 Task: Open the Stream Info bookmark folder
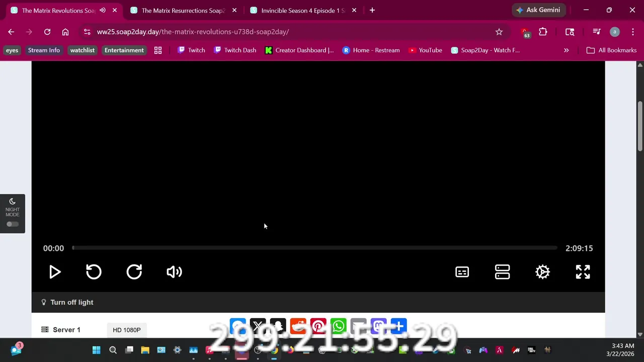(44, 50)
